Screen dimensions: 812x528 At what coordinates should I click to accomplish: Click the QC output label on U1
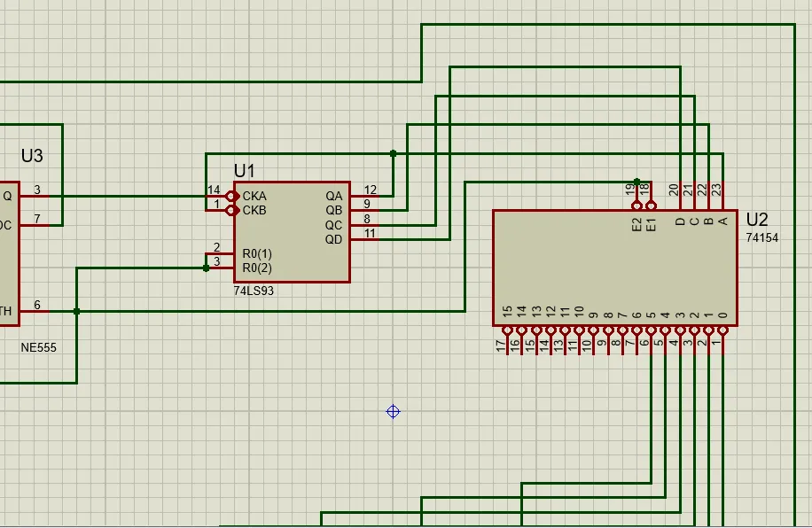[334, 225]
